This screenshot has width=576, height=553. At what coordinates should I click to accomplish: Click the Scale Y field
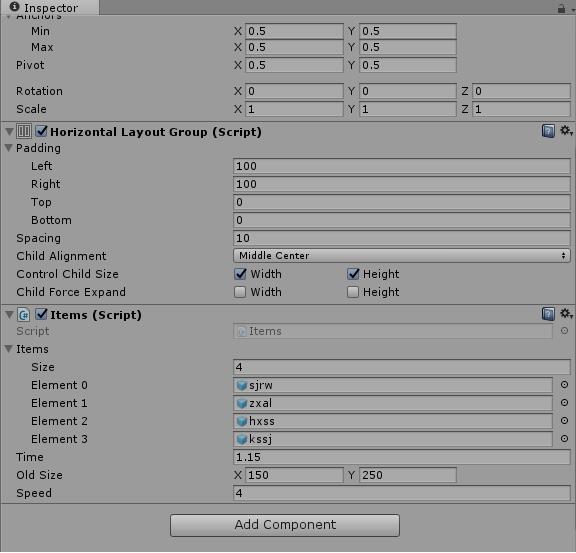click(x=408, y=109)
